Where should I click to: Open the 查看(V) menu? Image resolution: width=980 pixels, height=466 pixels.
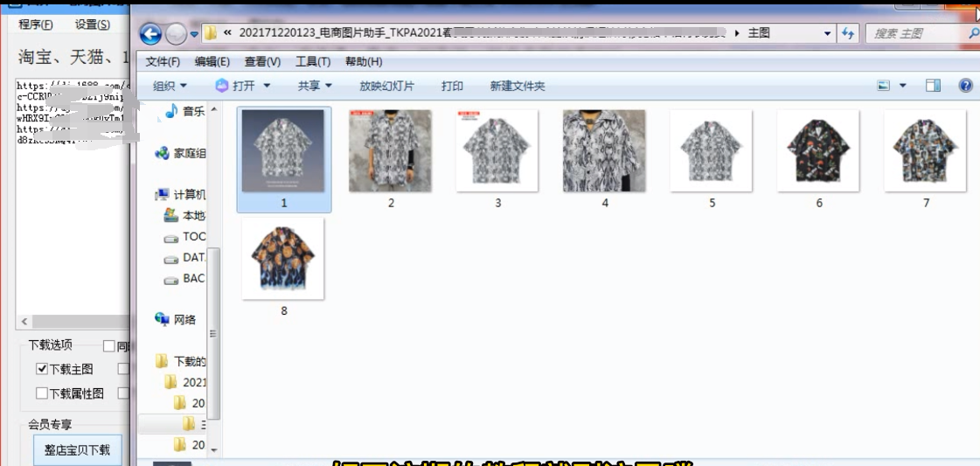point(262,62)
